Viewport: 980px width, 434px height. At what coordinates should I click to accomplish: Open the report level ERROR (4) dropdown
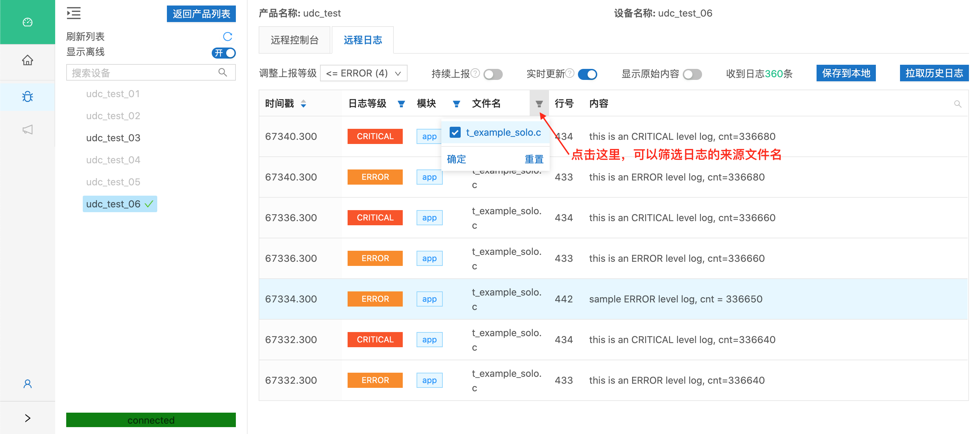point(364,73)
